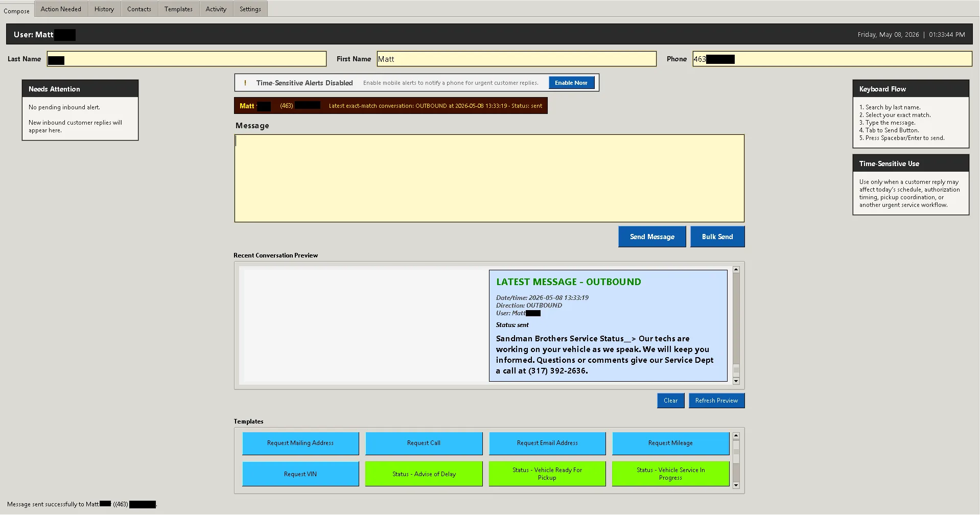
Task: Click the conversation preview scroll-down arrow
Action: pos(736,381)
